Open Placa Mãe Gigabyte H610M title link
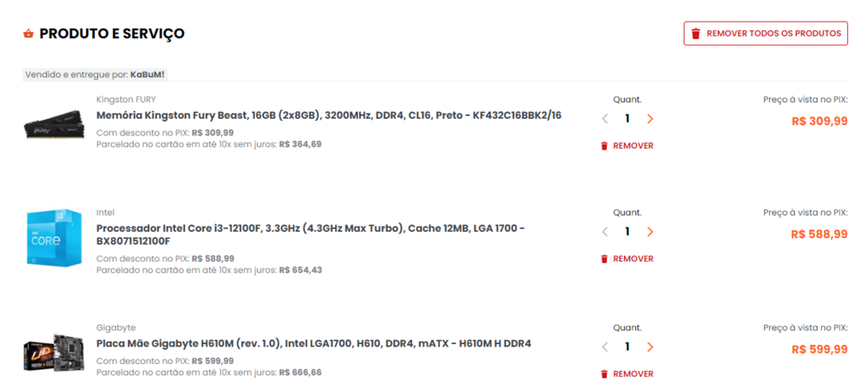 (x=313, y=343)
